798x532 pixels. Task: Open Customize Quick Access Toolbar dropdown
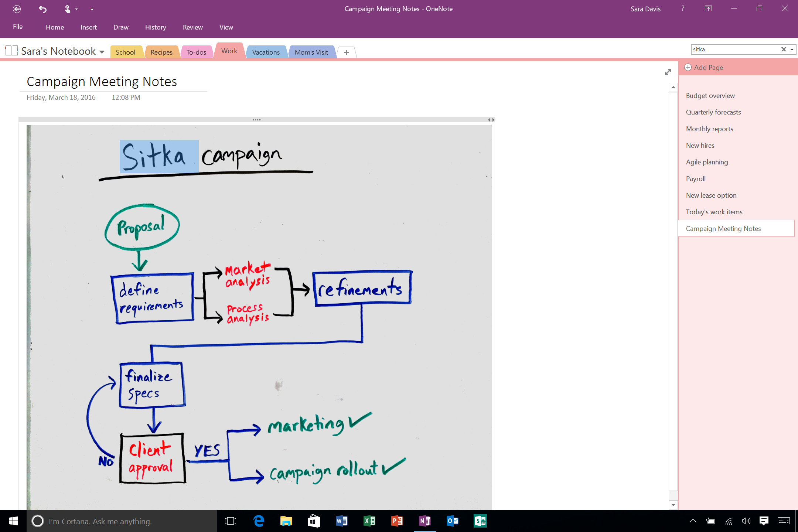click(92, 9)
